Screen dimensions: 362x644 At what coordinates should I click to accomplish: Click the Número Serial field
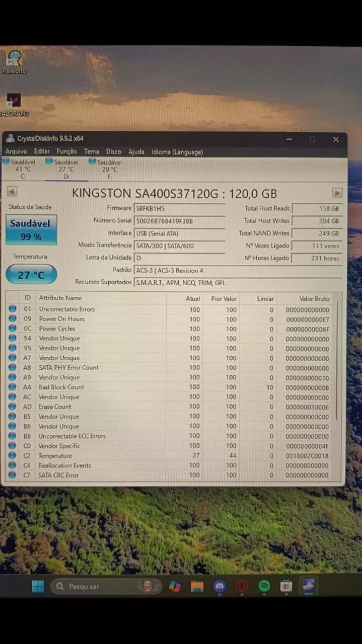[179, 221]
